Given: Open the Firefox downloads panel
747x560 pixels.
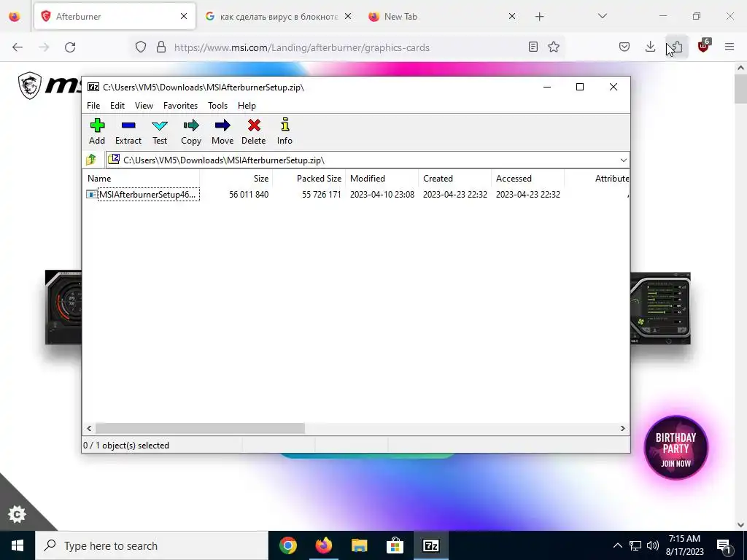Looking at the screenshot, I should pyautogui.click(x=650, y=47).
